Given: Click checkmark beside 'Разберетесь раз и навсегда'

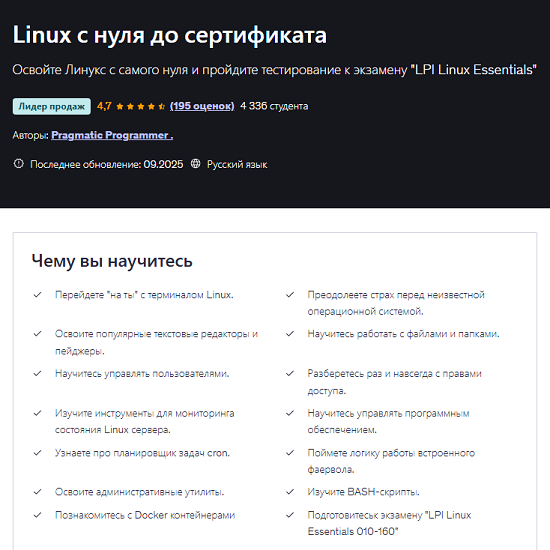Looking at the screenshot, I should tap(290, 373).
